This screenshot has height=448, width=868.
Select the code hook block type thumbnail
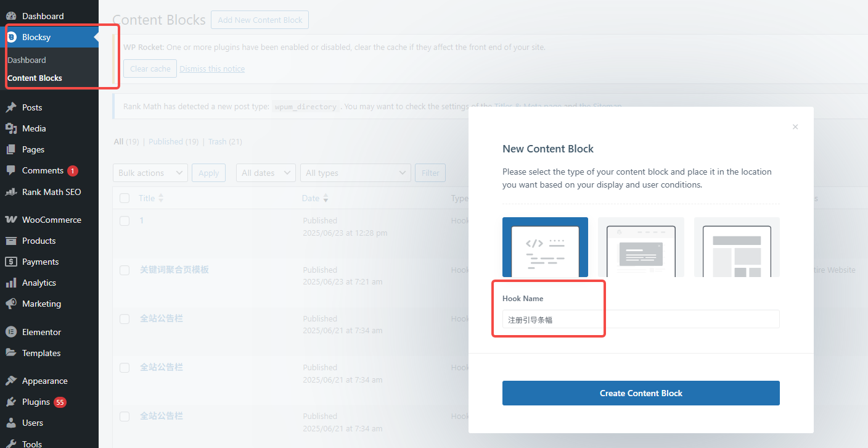pos(545,247)
